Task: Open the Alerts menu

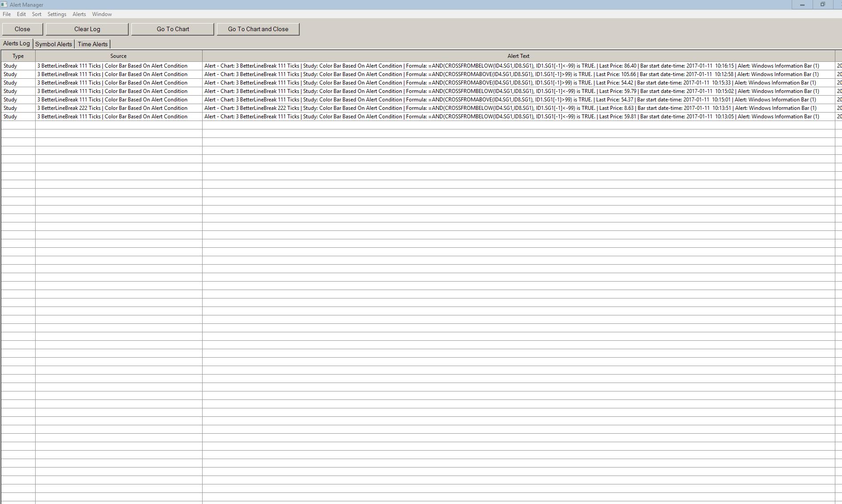Action: 79,14
